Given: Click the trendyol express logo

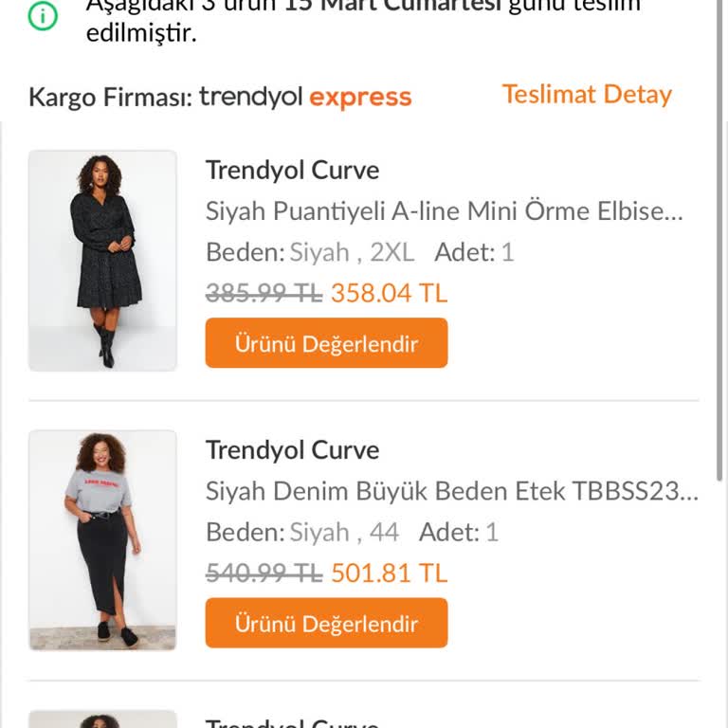Looking at the screenshot, I should (x=305, y=97).
